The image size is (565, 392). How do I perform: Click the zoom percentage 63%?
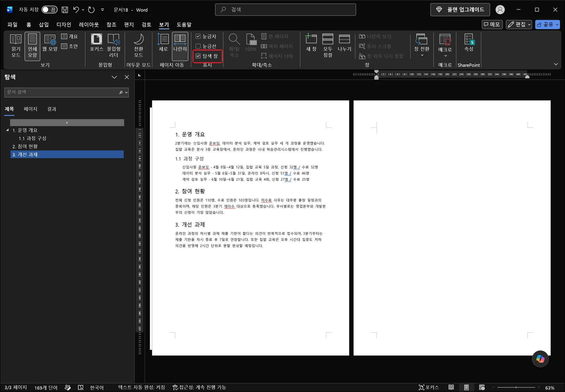(550, 388)
